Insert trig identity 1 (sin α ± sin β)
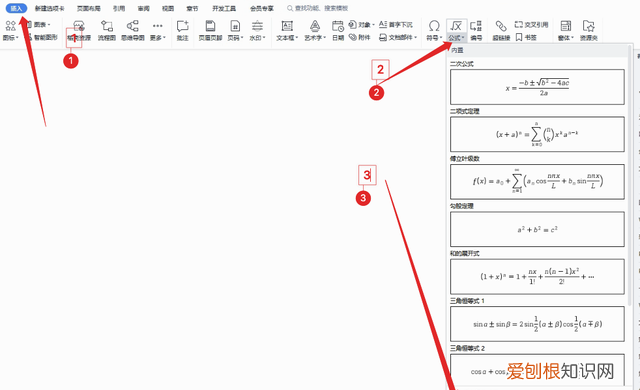The width and height of the screenshot is (640, 390). [x=537, y=324]
